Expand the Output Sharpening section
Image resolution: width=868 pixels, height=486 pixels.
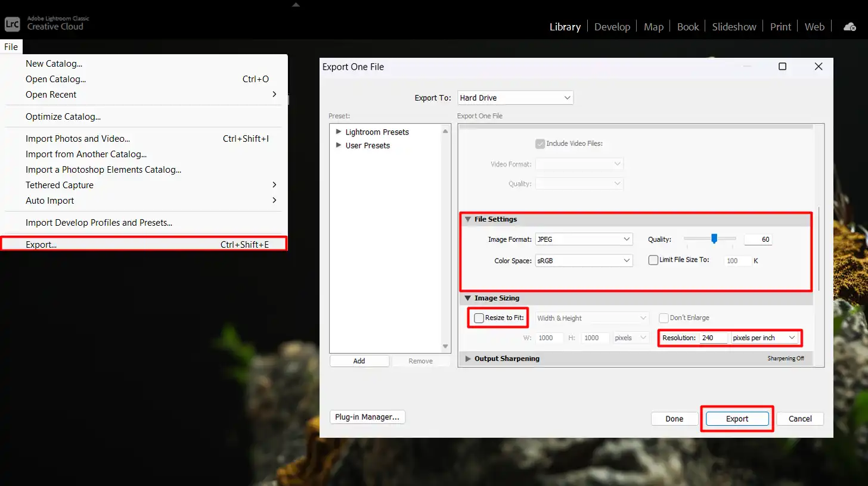[x=468, y=359]
